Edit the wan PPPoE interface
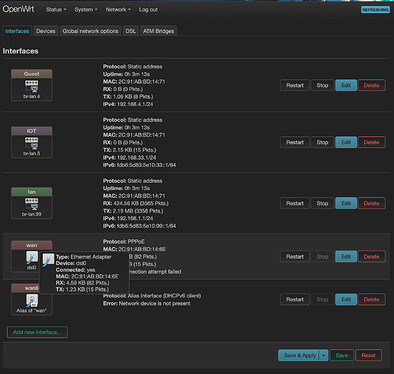The width and height of the screenshot is (394, 374). tap(346, 257)
